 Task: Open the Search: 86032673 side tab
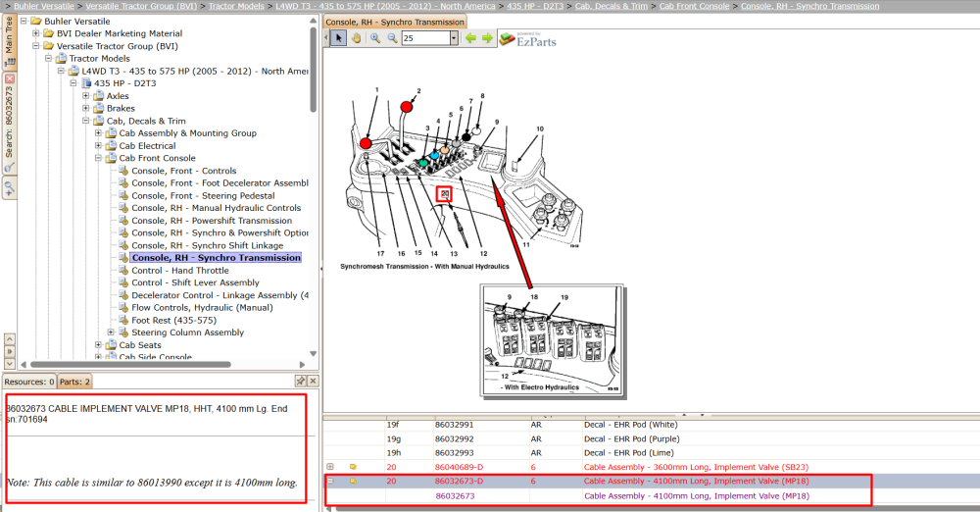click(9, 123)
